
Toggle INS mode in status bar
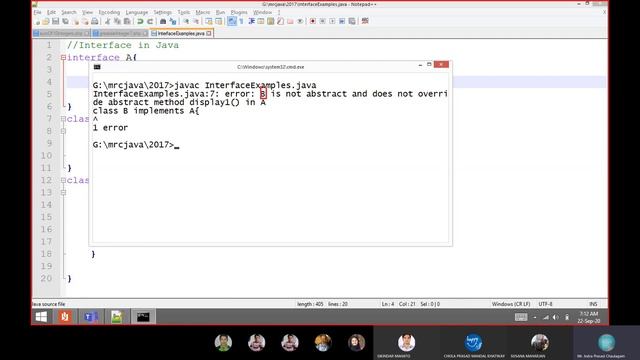pos(593,304)
